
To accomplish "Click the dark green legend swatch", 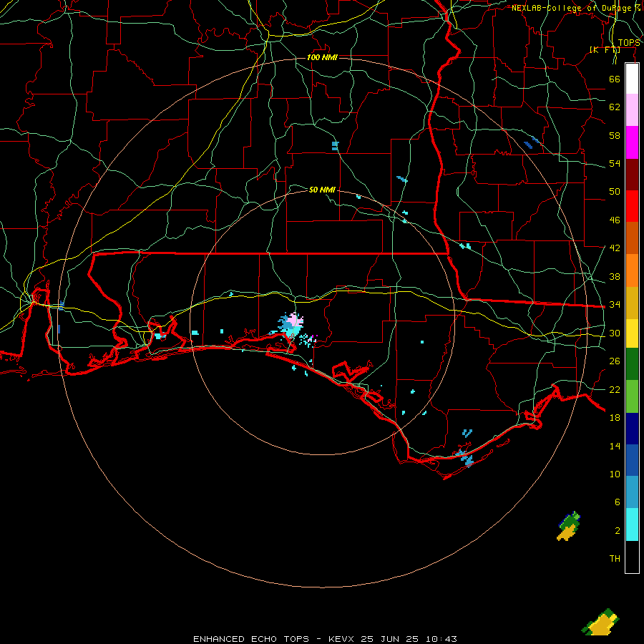I will coord(632,364).
